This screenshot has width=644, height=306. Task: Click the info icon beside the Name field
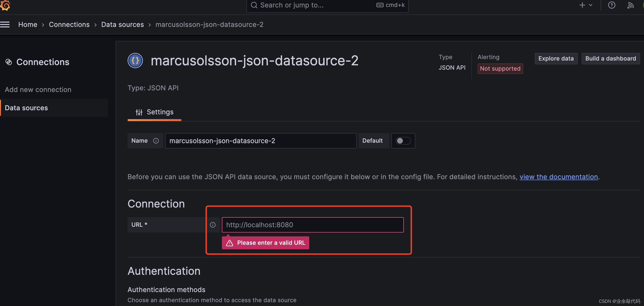tap(156, 141)
